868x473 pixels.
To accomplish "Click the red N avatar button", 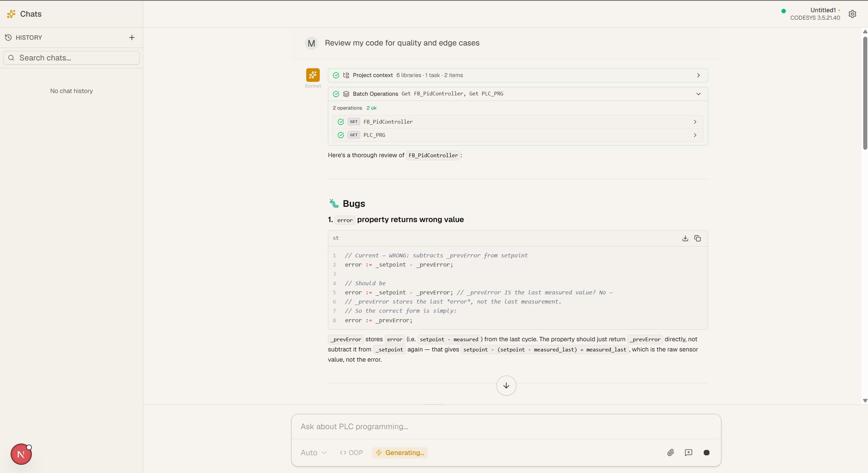I will tap(21, 454).
